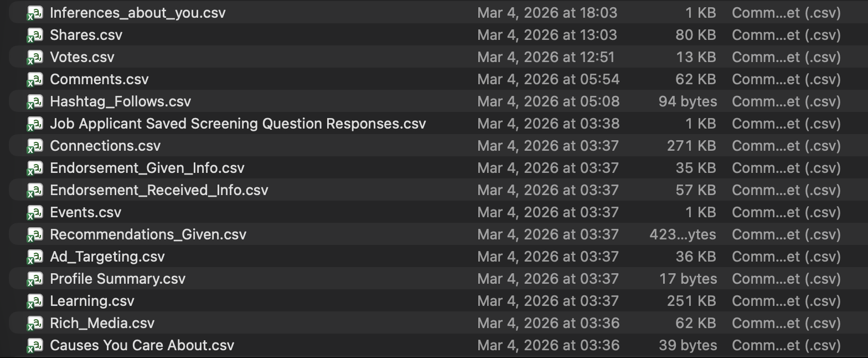
Task: Click the filename Endorsement_Given_Info.csv
Action: click(147, 167)
